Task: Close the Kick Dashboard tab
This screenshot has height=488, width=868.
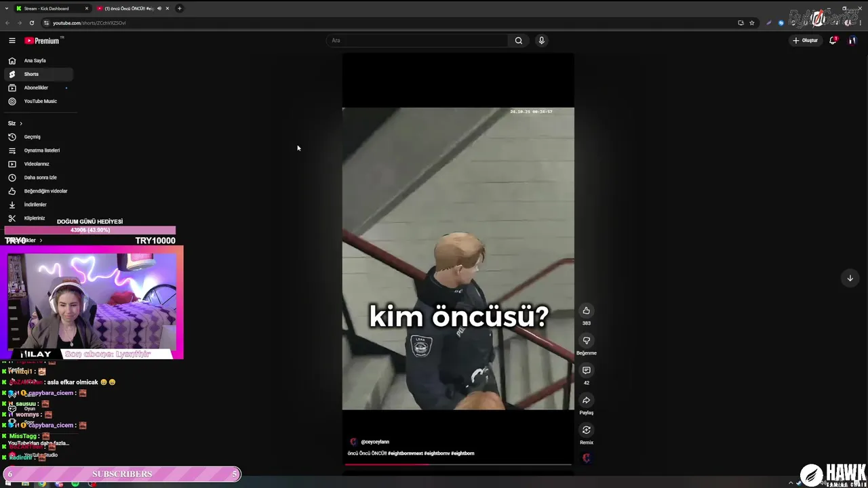Action: point(86,8)
